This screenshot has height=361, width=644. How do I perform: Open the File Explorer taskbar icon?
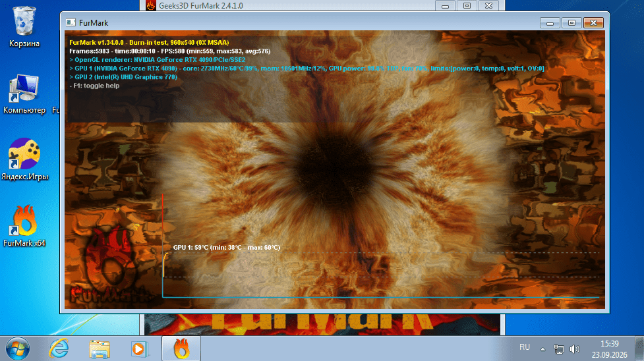click(100, 349)
